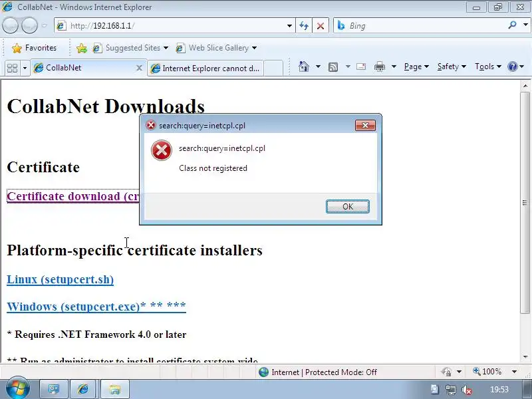Screen dimensions: 532x399
Task: Click the status bar security padlock icon
Action: coord(446,372)
